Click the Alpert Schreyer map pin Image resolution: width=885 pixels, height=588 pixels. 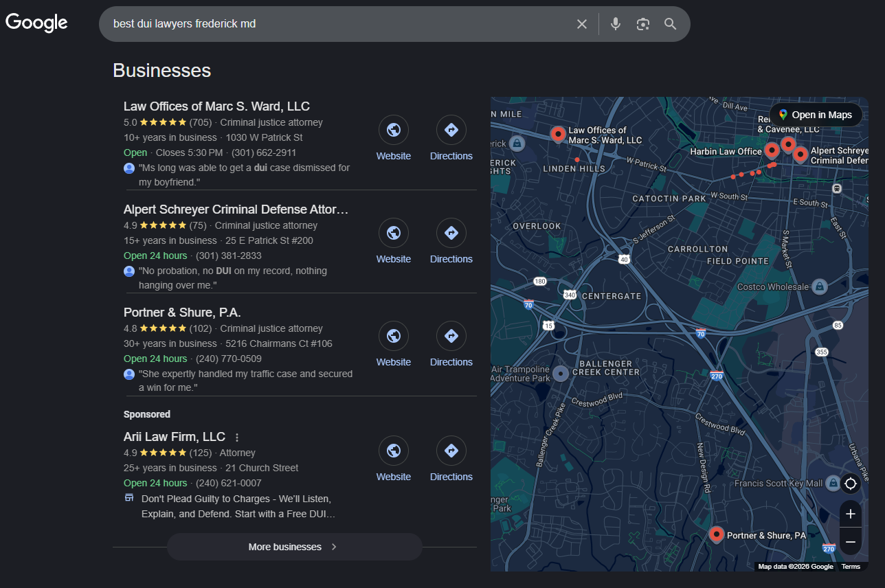800,154
